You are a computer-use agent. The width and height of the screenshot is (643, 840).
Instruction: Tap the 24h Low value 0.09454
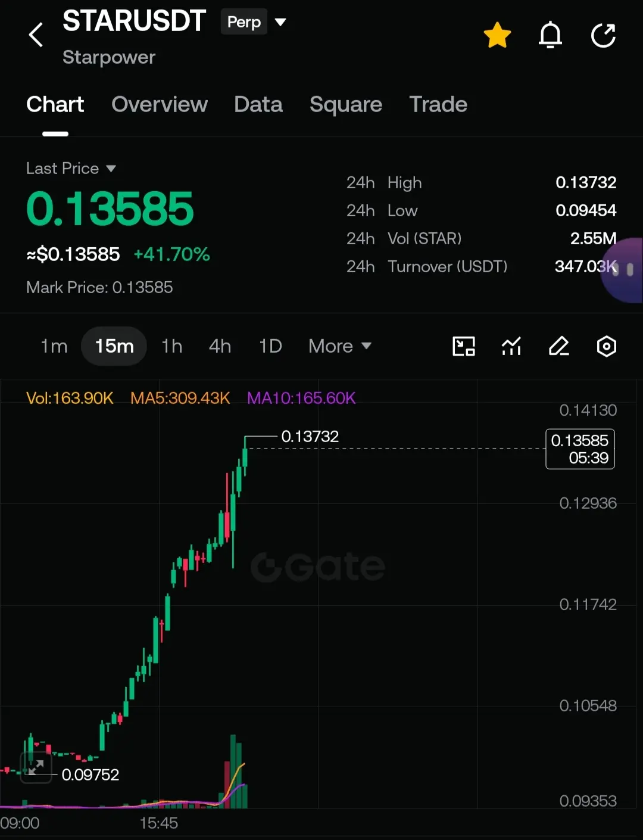point(586,210)
